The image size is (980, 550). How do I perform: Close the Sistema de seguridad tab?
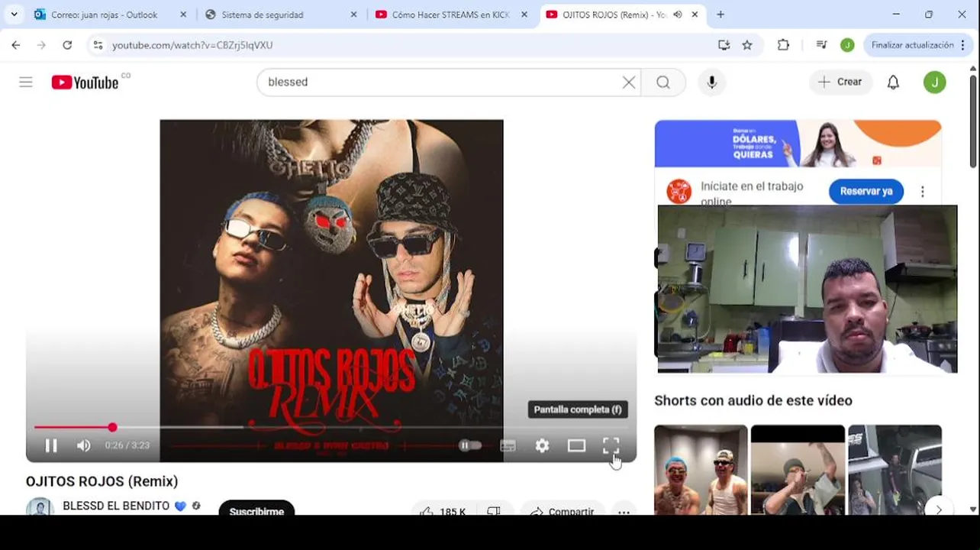pos(353,15)
